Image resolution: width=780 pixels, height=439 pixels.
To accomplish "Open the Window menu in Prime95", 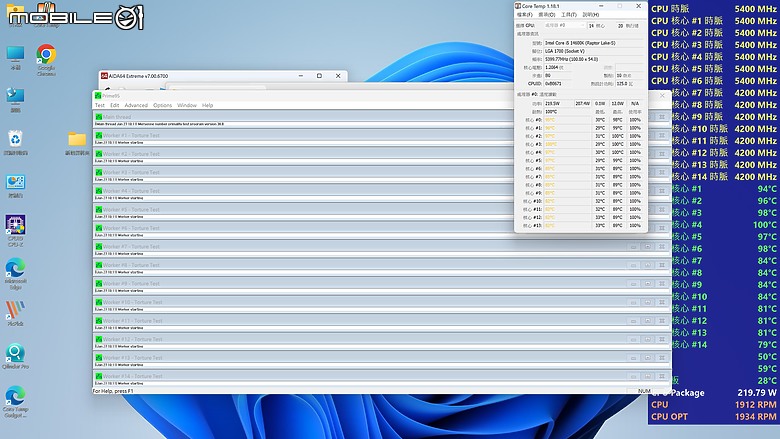I will tap(187, 105).
